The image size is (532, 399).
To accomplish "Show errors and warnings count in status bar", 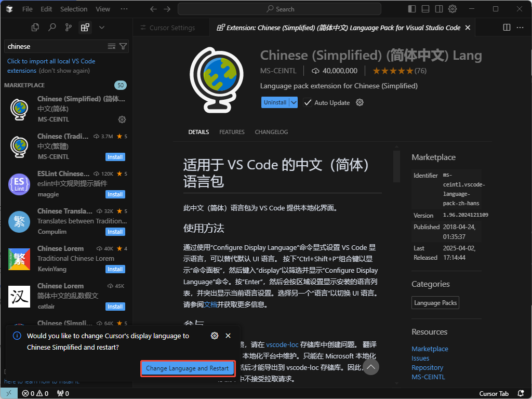I will click(x=35, y=394).
